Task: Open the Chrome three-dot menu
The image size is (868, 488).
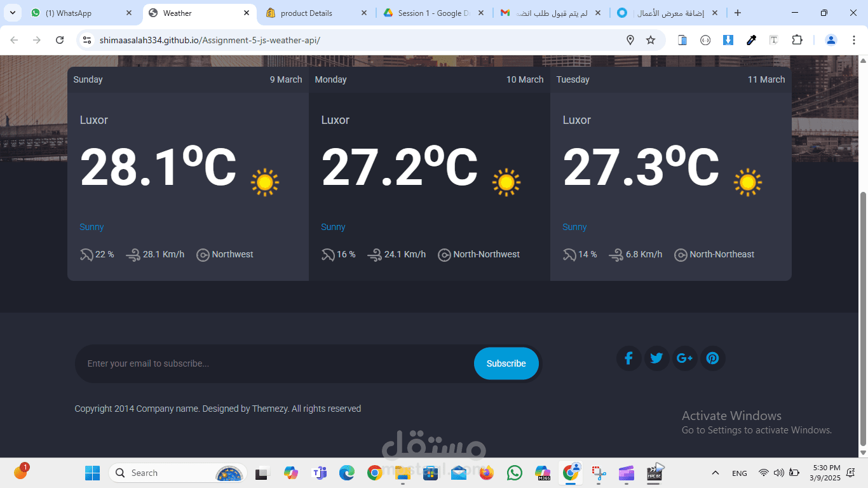Action: (853, 40)
